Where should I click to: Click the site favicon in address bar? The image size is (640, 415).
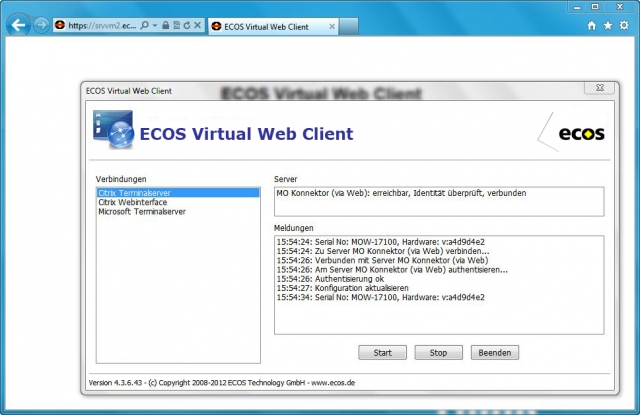click(60, 25)
